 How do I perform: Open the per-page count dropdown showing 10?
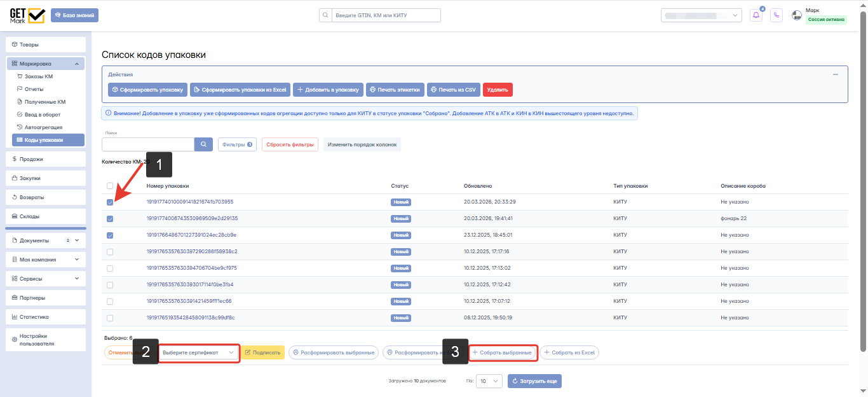click(489, 381)
